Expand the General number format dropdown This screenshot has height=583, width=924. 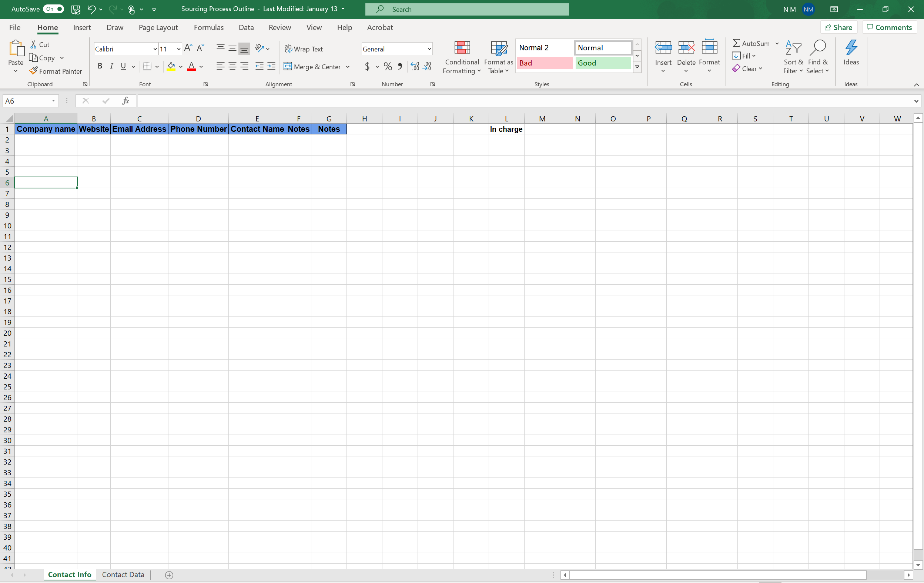pyautogui.click(x=429, y=49)
